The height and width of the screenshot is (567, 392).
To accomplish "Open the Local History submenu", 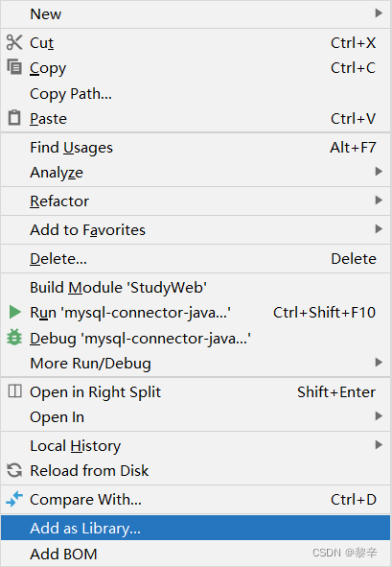I will click(x=196, y=445).
